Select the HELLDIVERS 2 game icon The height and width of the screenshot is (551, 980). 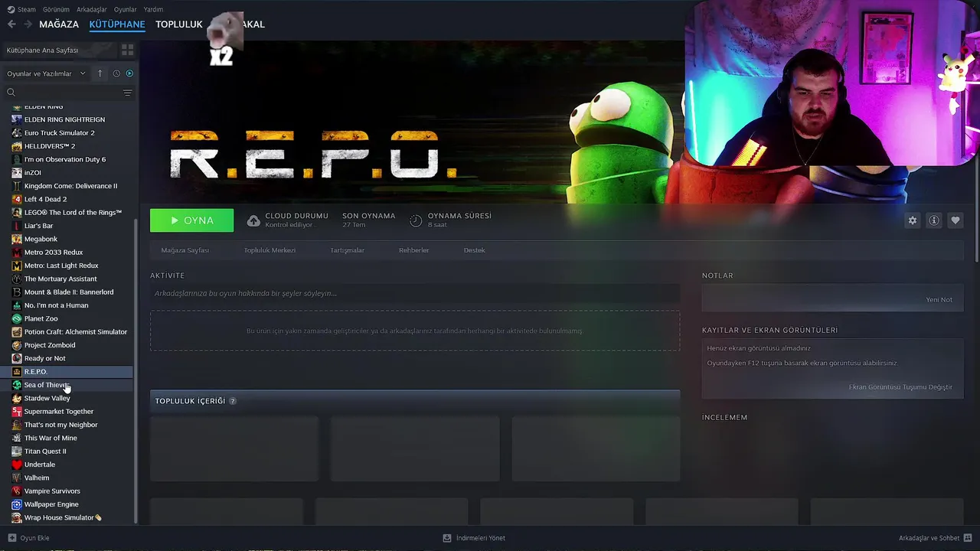(17, 146)
